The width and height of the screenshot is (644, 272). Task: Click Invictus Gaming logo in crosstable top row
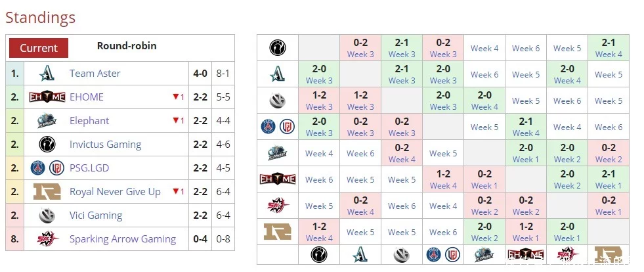(x=278, y=48)
